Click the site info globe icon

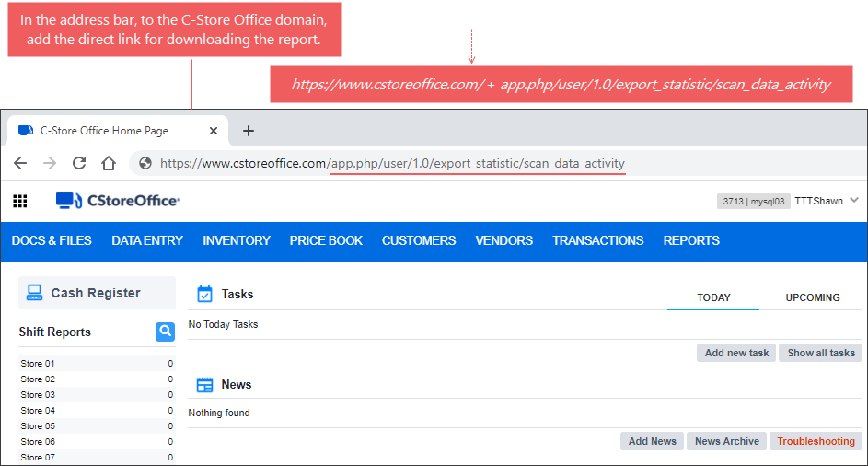coord(145,163)
